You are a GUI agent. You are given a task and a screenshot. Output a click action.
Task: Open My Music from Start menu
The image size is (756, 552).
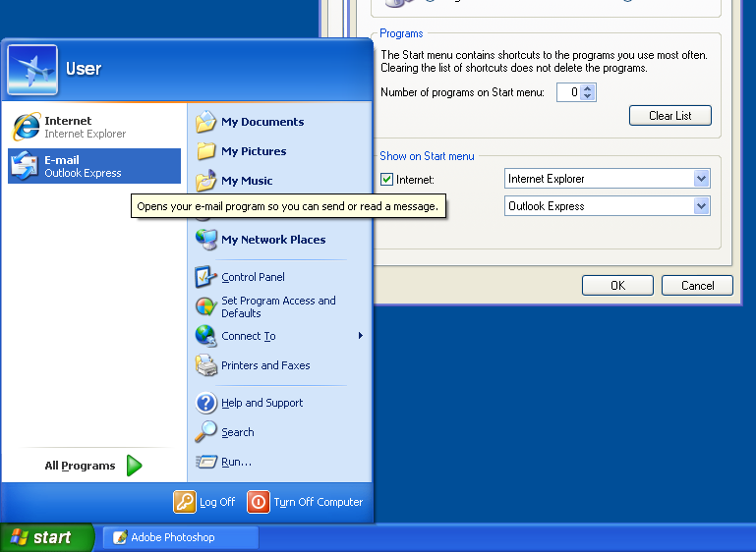(278, 181)
